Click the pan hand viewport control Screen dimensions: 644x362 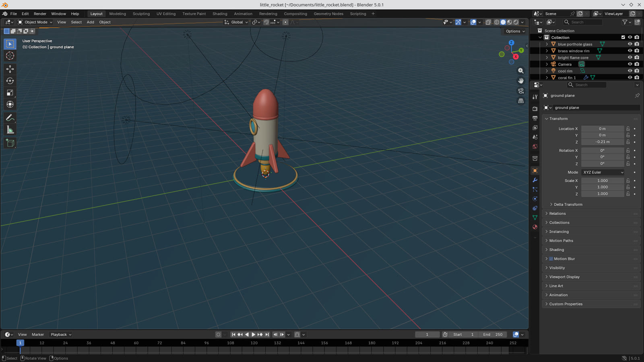[x=521, y=81]
